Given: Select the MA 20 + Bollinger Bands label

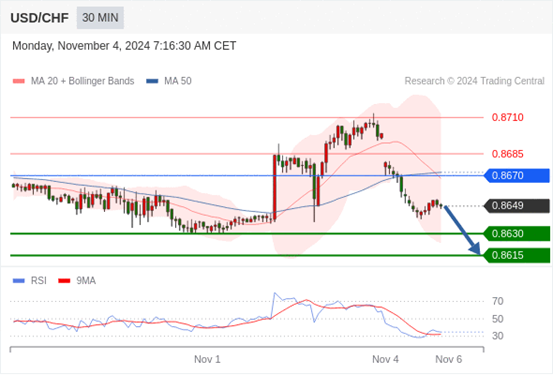Looking at the screenshot, I should point(83,81).
